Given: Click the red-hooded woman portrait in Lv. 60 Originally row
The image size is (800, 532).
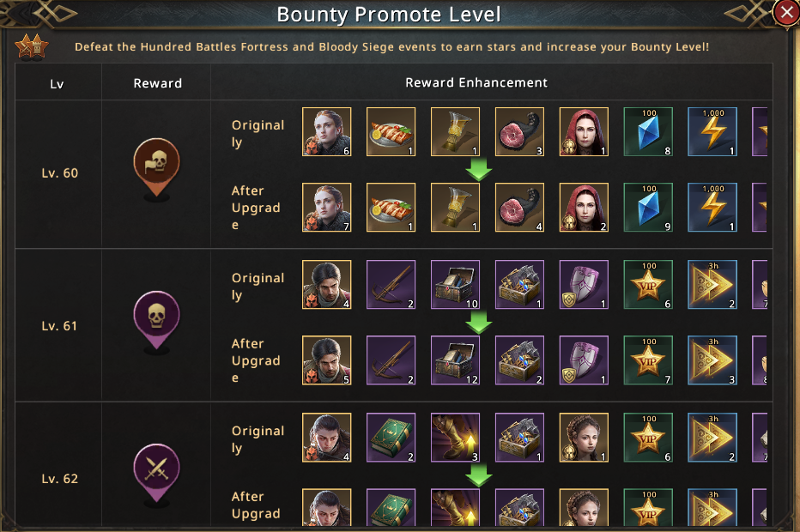Looking at the screenshot, I should [584, 131].
